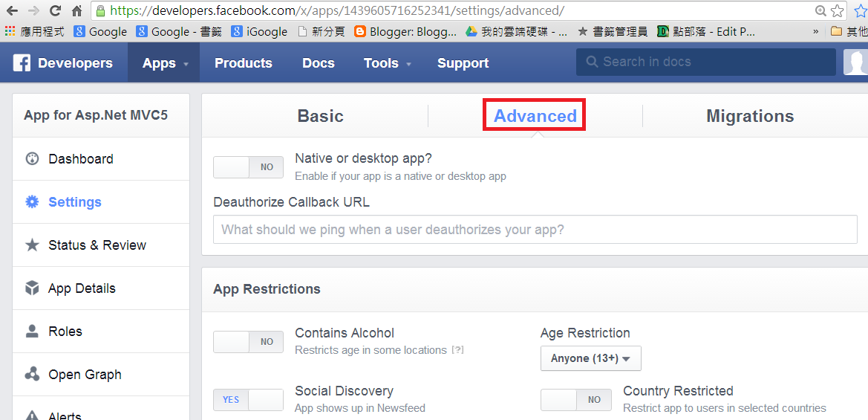Screen dimensions: 868x420
Task: Expand the Tools menu in navbar
Action: coord(387,63)
